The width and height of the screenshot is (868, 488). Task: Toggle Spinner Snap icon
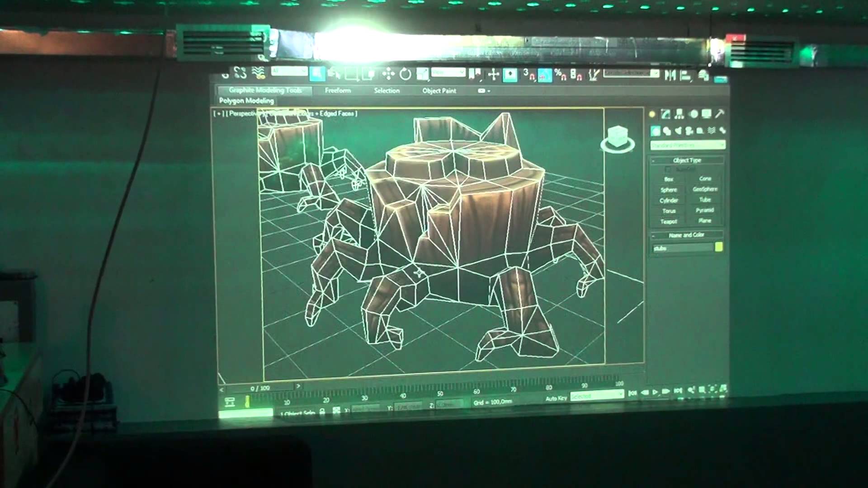[576, 75]
